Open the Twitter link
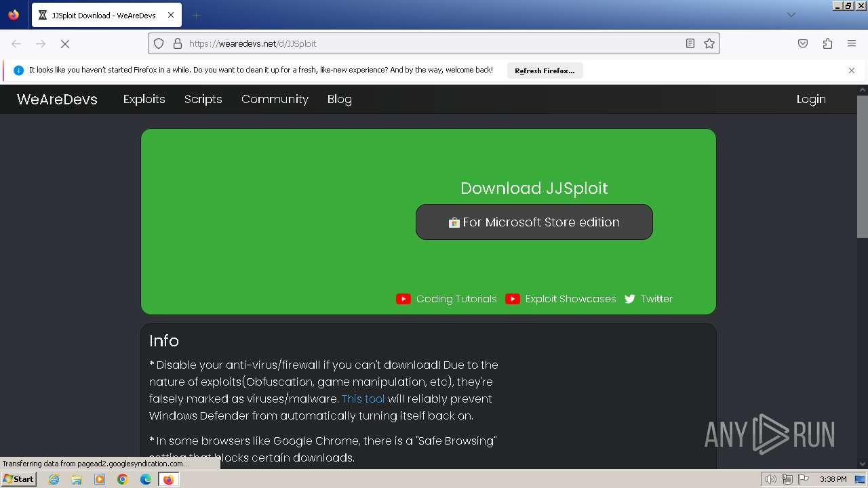This screenshot has height=488, width=868. 656,299
